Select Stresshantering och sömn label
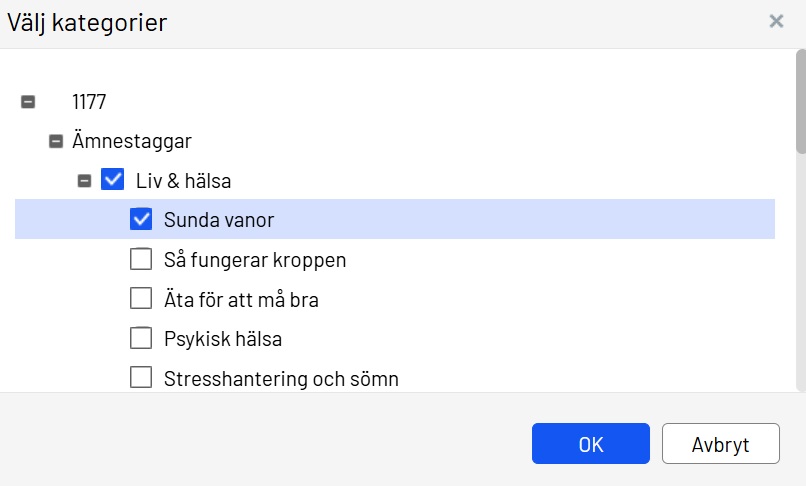This screenshot has height=486, width=806. coord(281,379)
